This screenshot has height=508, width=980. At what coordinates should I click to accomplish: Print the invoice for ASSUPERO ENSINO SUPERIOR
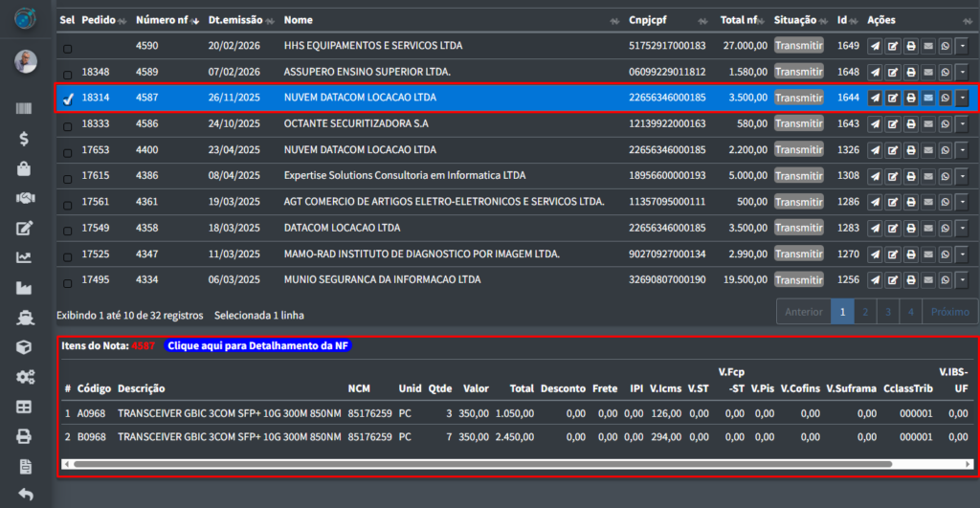coord(910,72)
